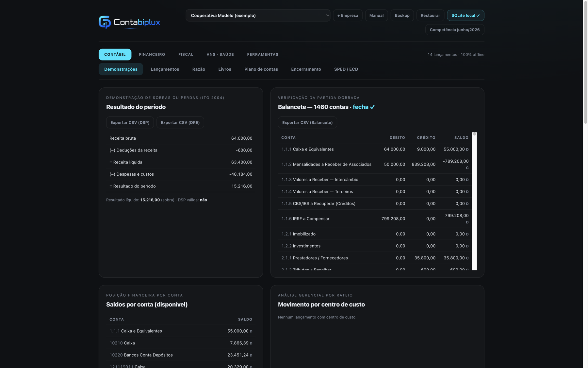588x368 pixels.
Task: Click the Backup button
Action: [x=402, y=15]
